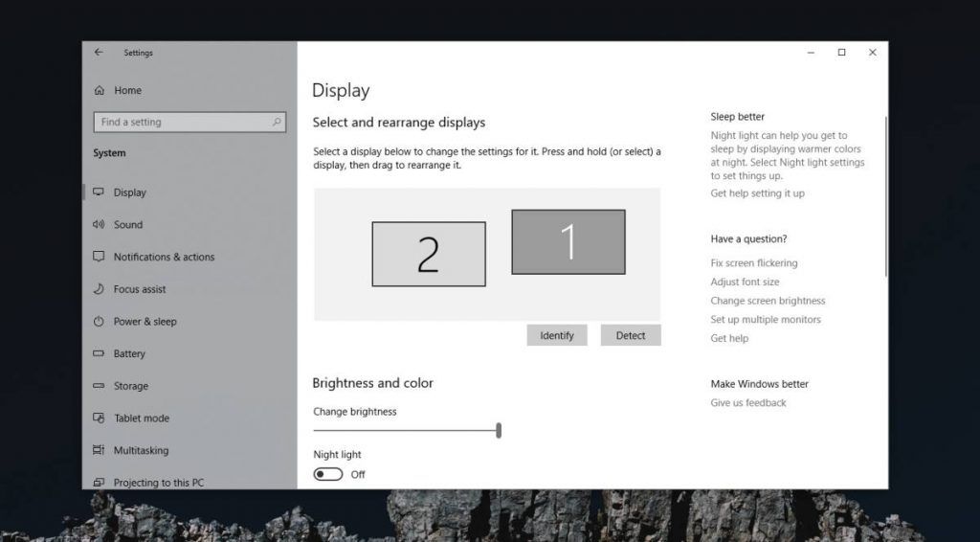Screen dimensions: 980x542
Task: Toggle the Night light switch
Action: 328,474
